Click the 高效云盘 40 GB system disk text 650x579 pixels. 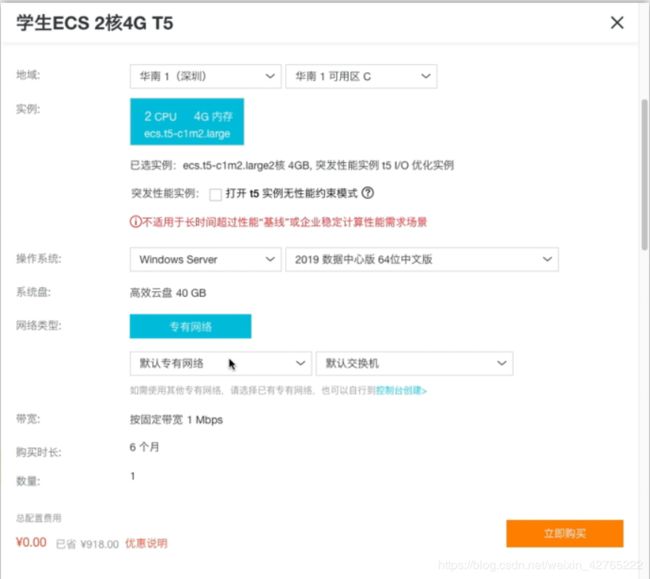click(x=169, y=293)
